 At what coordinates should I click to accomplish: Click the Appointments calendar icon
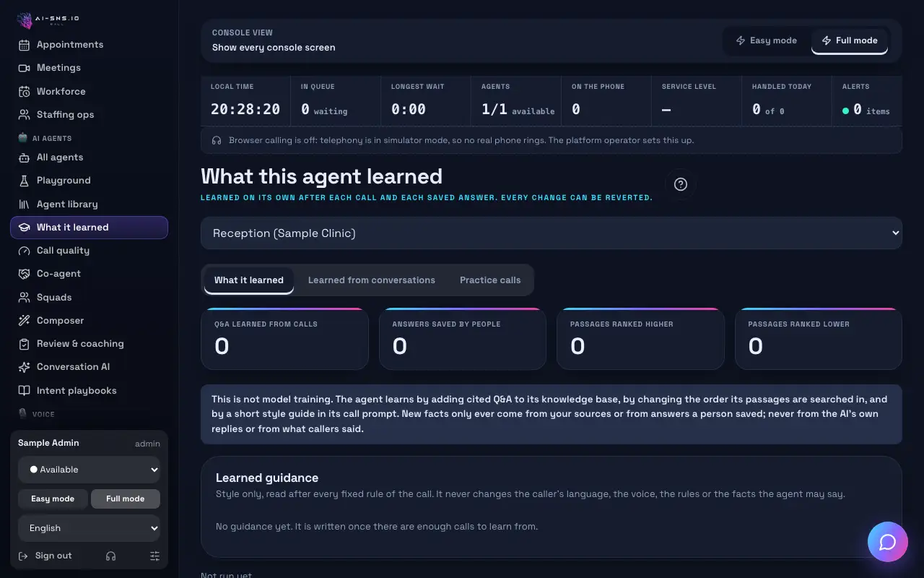pyautogui.click(x=24, y=45)
